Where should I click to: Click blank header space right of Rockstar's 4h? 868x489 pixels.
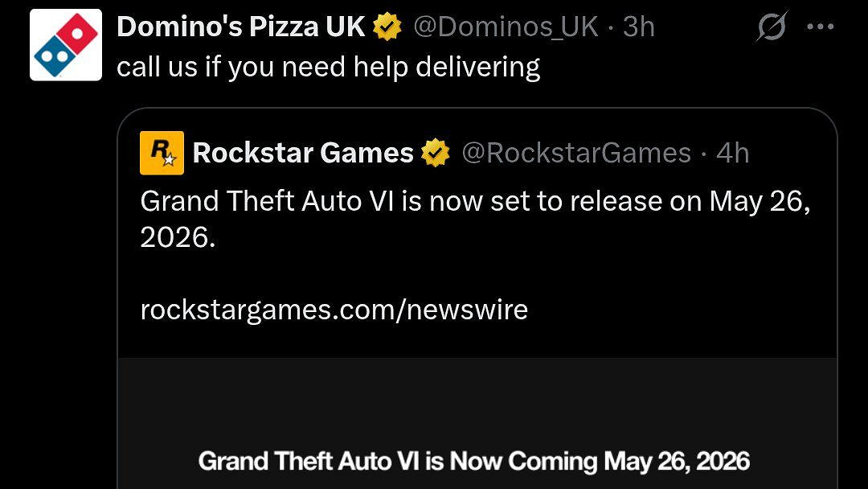click(792, 153)
